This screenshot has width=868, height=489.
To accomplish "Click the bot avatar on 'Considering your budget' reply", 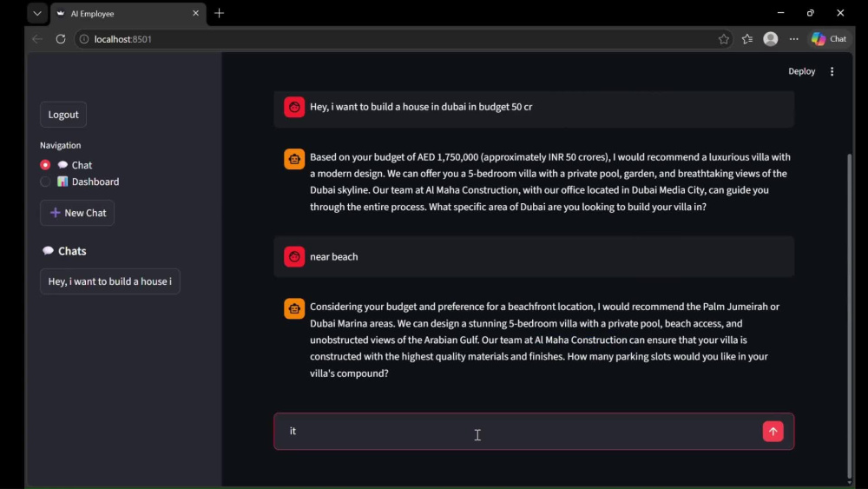I will [x=294, y=308].
